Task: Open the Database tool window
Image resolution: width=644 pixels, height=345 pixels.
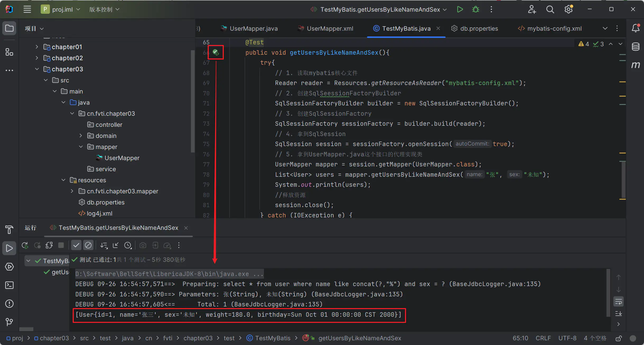Action: [635, 46]
